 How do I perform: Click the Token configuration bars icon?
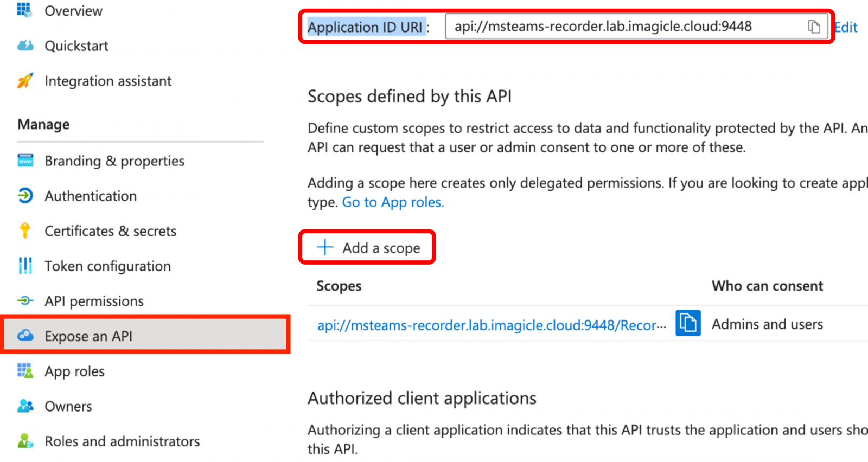pyautogui.click(x=25, y=266)
